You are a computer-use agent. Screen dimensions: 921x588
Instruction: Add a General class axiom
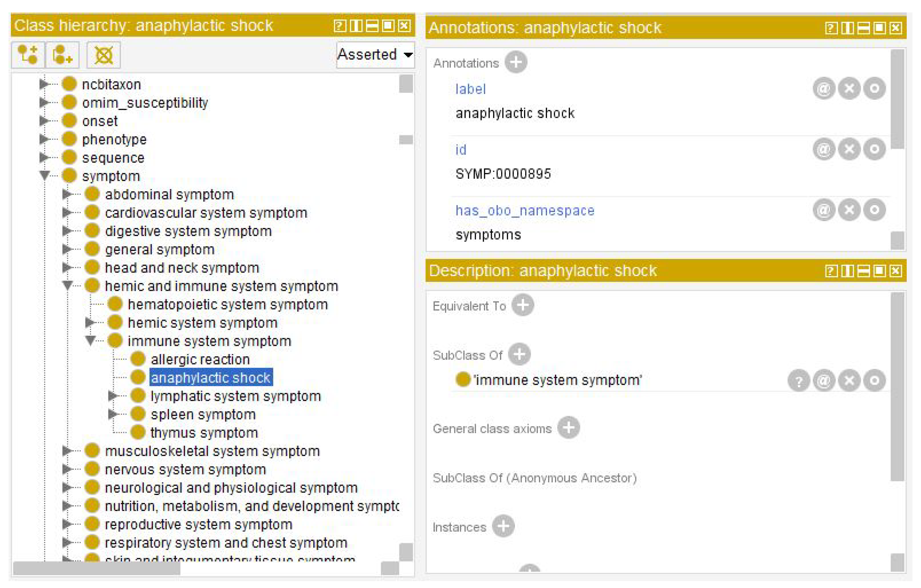(568, 428)
